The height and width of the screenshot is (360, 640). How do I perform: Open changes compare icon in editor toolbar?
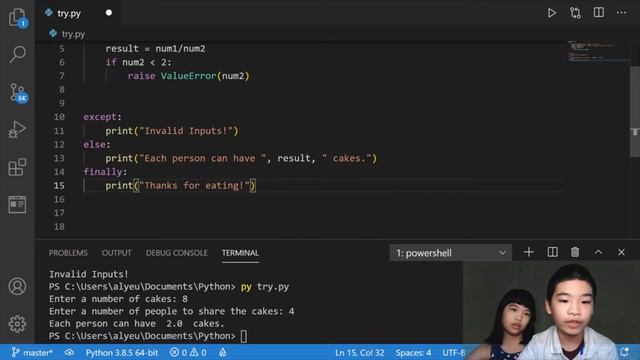(575, 13)
